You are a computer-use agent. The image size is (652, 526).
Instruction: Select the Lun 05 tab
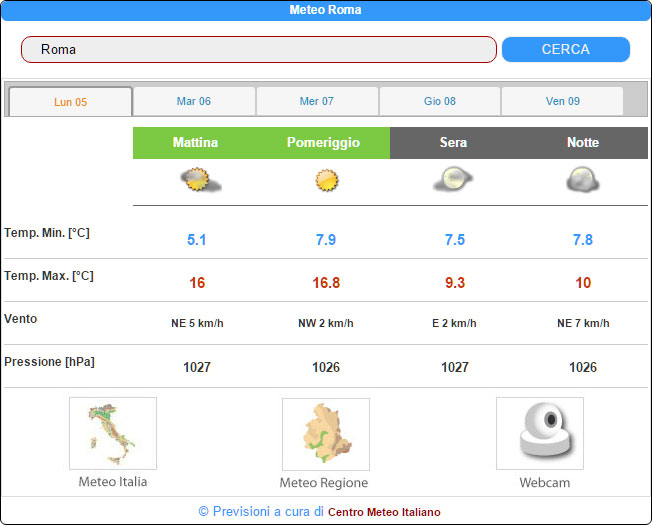(x=70, y=102)
